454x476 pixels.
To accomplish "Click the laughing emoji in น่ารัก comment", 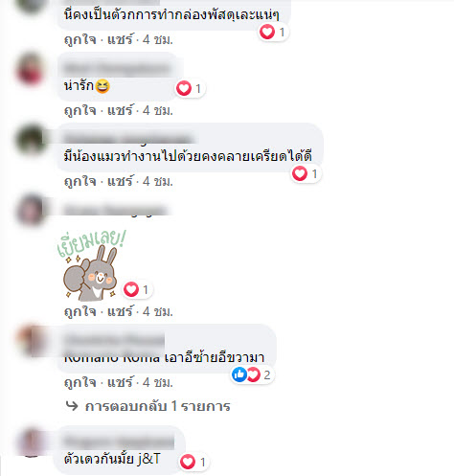I will coord(102,86).
